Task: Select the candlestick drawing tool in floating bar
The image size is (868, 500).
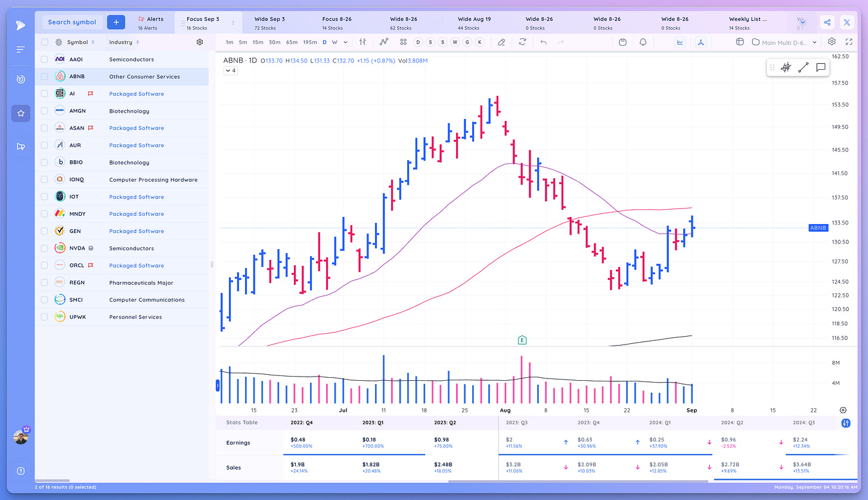Action: point(786,67)
